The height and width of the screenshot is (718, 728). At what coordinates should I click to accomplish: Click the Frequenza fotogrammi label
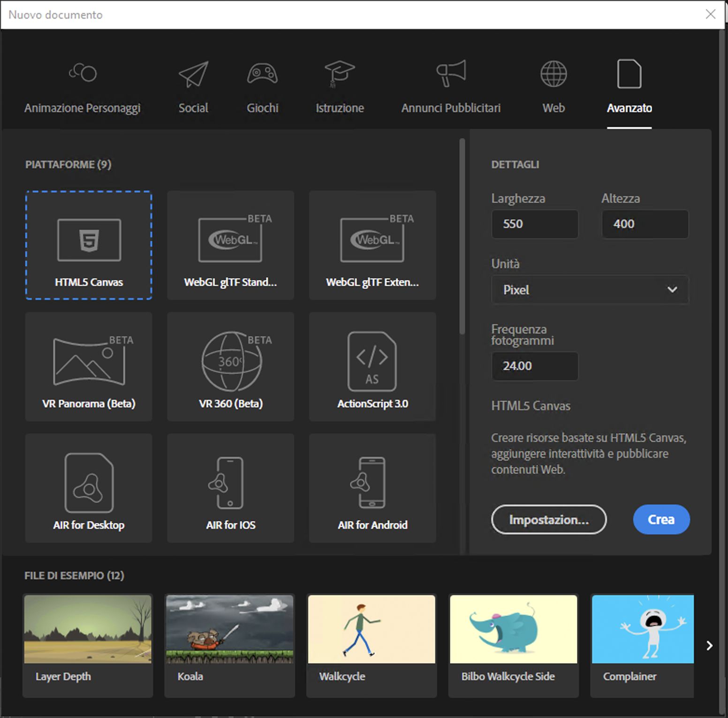[x=523, y=335]
